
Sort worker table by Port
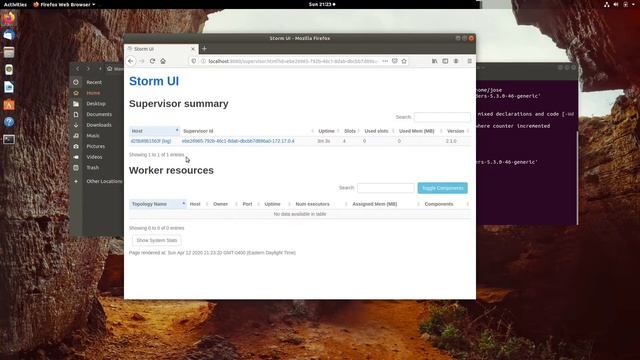click(x=250, y=204)
